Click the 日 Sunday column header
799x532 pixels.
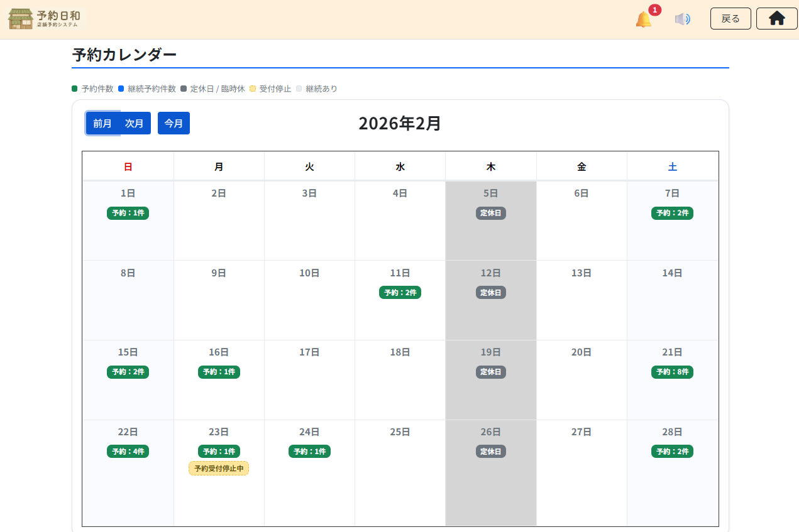pos(128,166)
